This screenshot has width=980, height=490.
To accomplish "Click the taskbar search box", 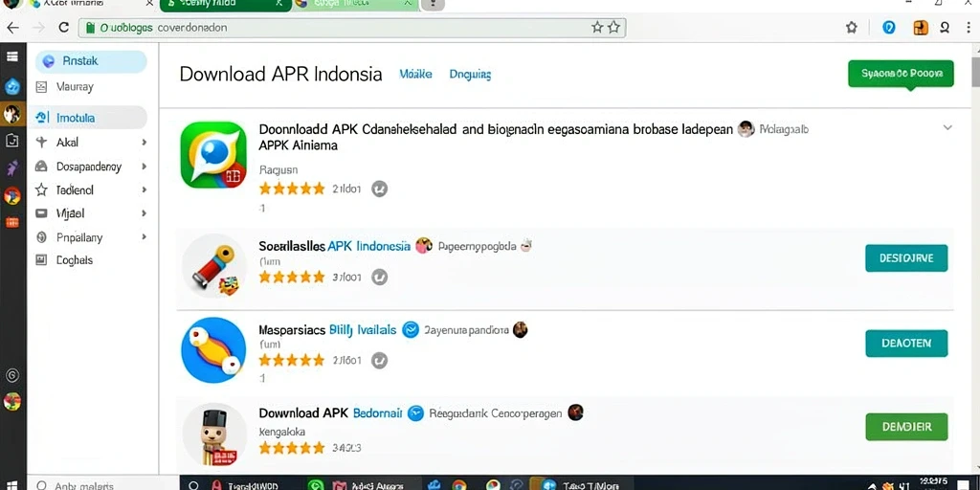I will (103, 485).
